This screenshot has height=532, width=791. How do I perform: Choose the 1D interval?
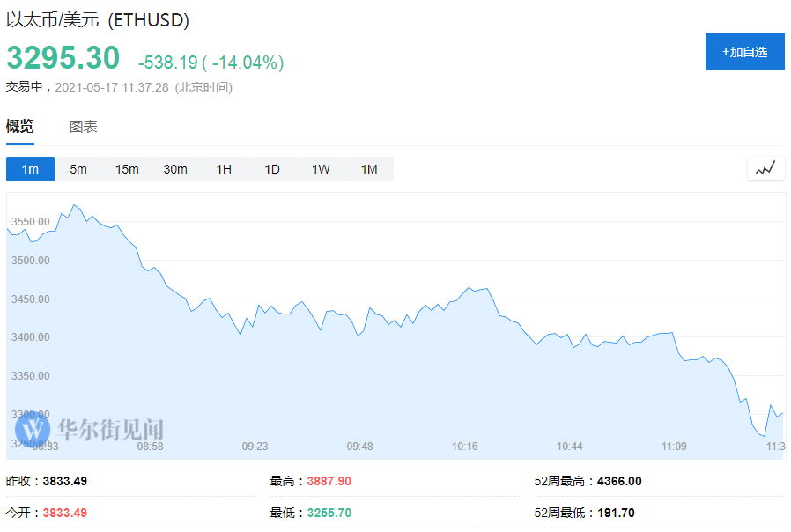coord(272,169)
